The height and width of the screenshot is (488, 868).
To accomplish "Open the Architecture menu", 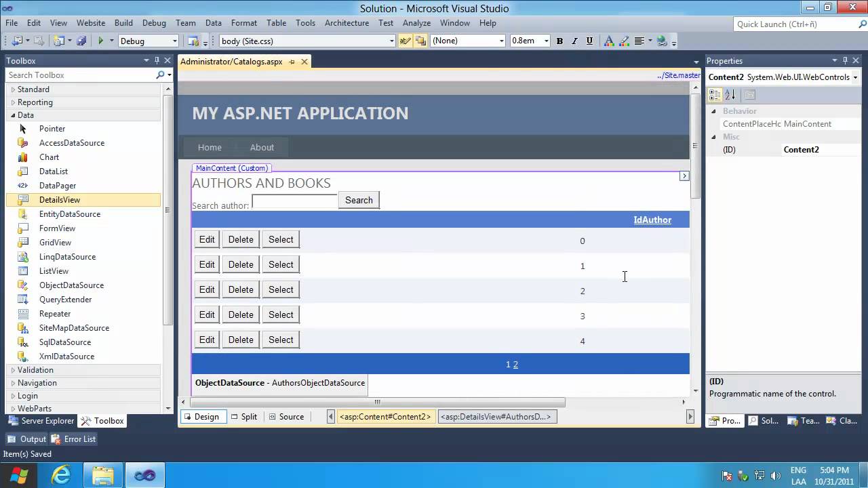I will [347, 22].
